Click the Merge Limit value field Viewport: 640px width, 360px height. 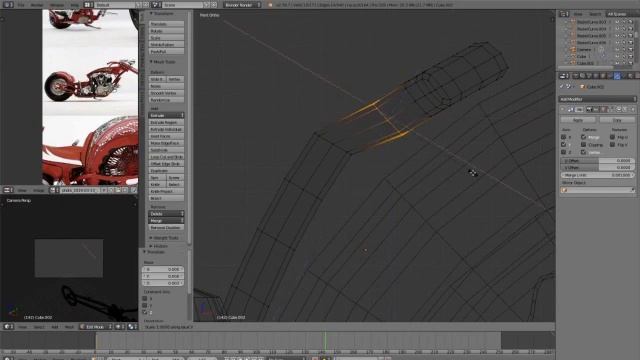coord(597,175)
